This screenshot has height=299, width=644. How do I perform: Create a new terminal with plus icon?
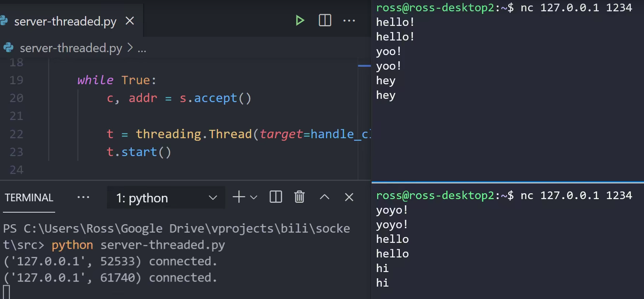(239, 197)
